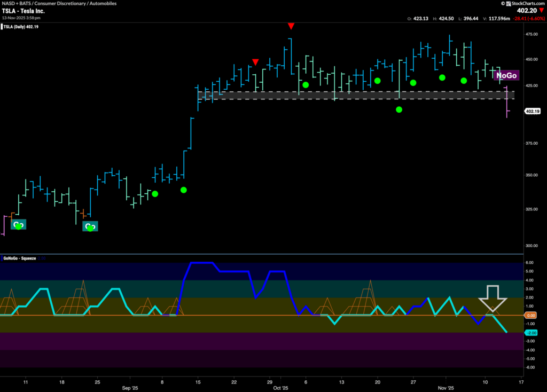Click the positive 4.00 oscillator scale label
Screen dimensions: 547x392
[x=529, y=280]
